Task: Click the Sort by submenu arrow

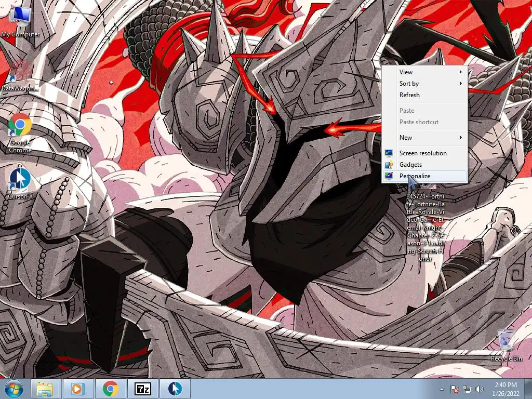Action: click(460, 84)
